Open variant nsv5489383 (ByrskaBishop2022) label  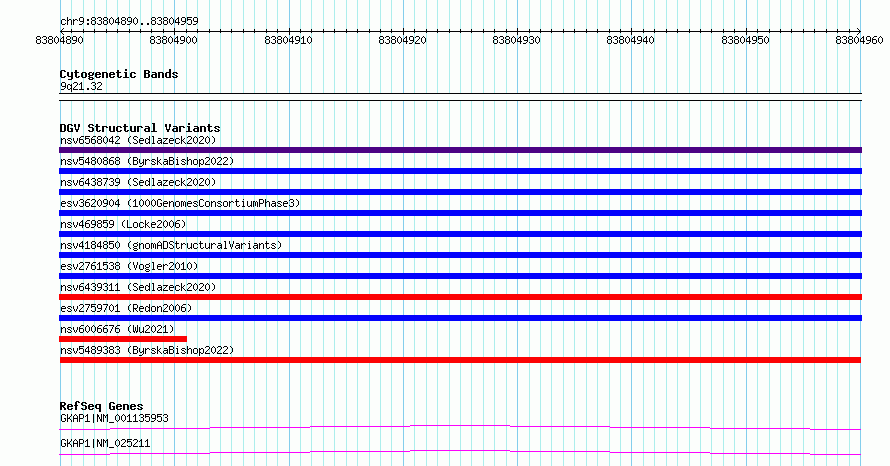147,350
